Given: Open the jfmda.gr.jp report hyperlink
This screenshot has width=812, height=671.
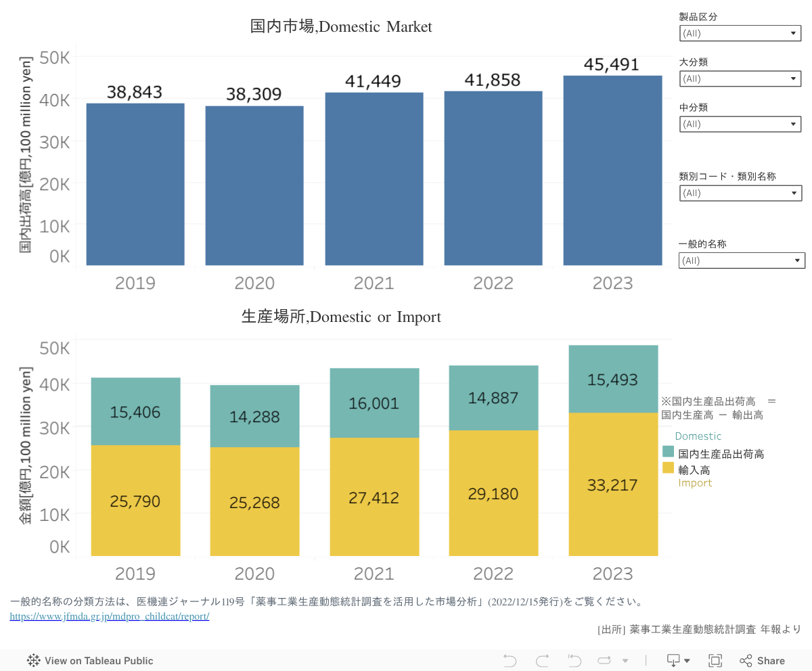Looking at the screenshot, I should (110, 616).
